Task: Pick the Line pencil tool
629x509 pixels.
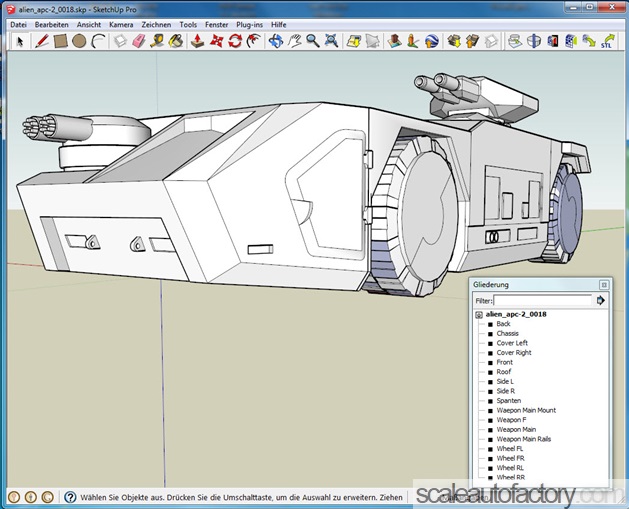Action: tap(42, 41)
